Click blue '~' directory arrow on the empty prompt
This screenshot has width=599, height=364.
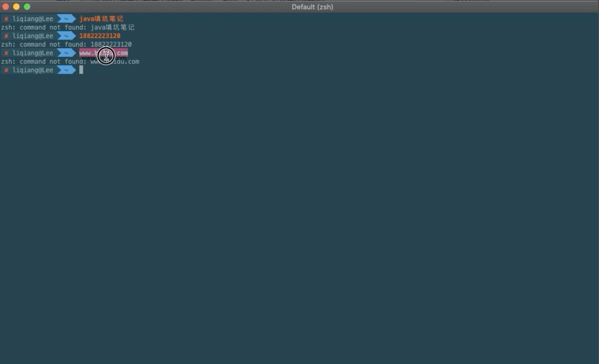pos(67,70)
